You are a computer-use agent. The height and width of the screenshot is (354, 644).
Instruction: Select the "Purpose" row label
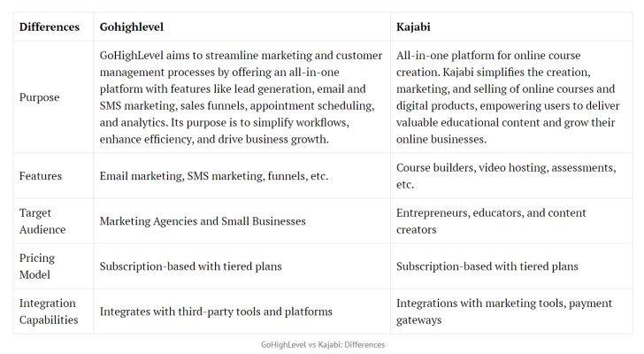(x=40, y=97)
